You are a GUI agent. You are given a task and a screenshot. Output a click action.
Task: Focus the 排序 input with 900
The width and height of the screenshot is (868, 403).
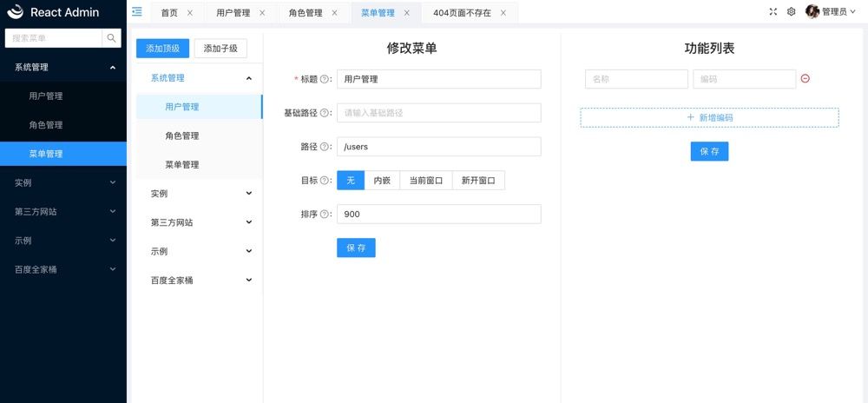click(x=438, y=215)
